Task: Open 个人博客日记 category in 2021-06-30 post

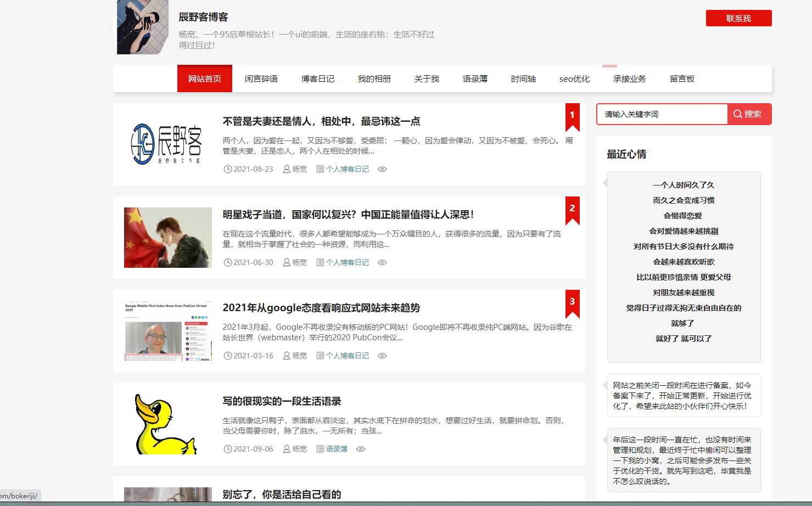Action: [348, 262]
